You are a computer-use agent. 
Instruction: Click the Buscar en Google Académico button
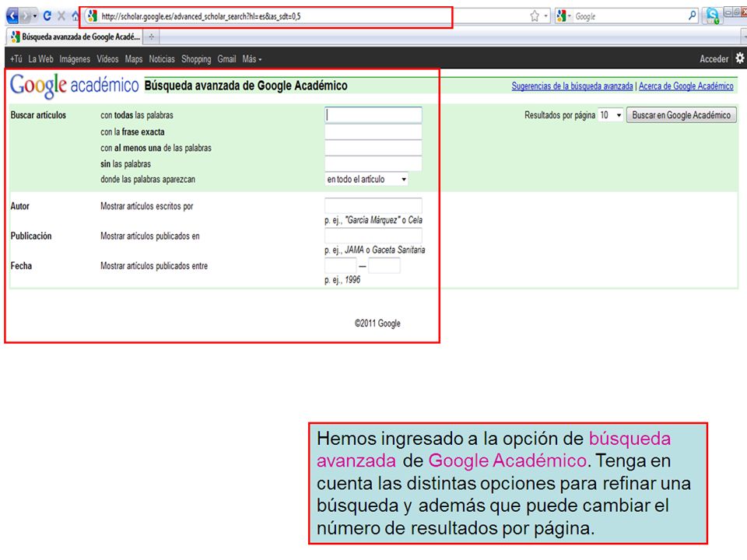click(682, 115)
